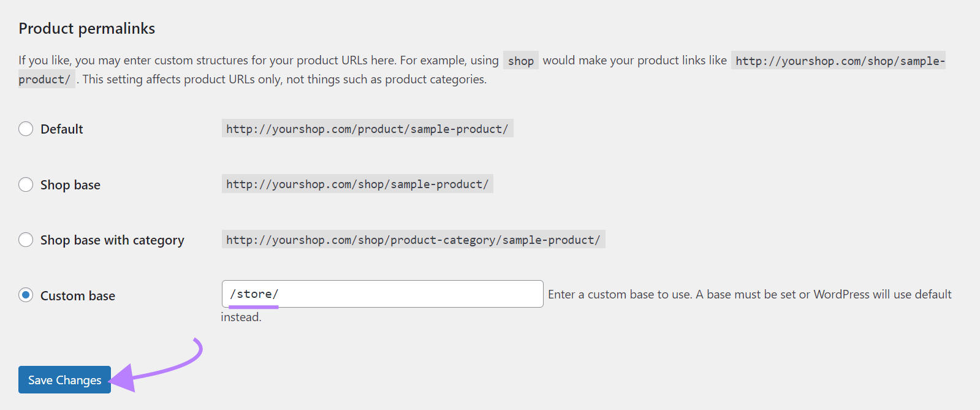Click the highlighted shop code snippet
The width and height of the screenshot is (980, 410).
click(x=520, y=60)
